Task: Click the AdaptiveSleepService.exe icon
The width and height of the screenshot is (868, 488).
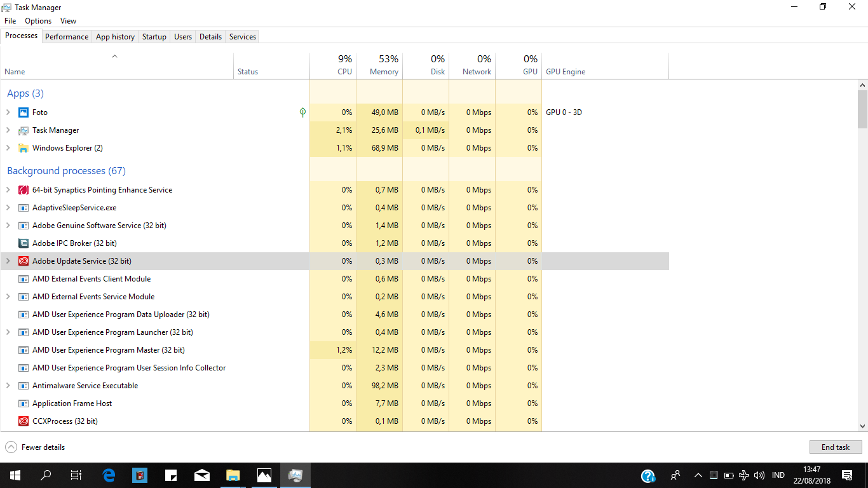Action: (x=24, y=208)
